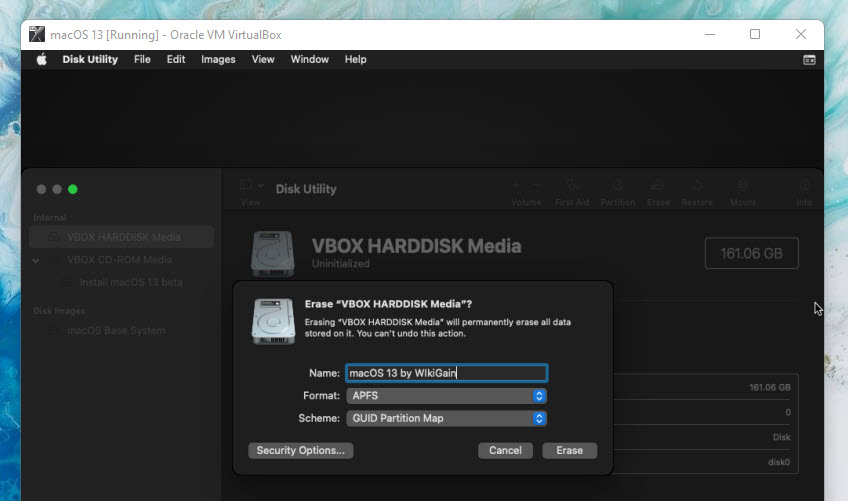Click the add Volume plus icon
Viewport: 848px width, 501px height.
click(515, 186)
